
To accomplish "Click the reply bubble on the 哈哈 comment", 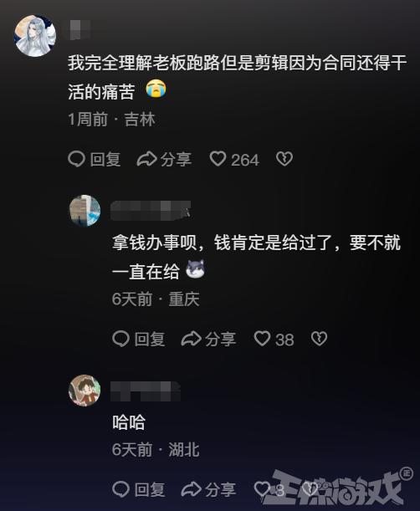I will point(121,489).
